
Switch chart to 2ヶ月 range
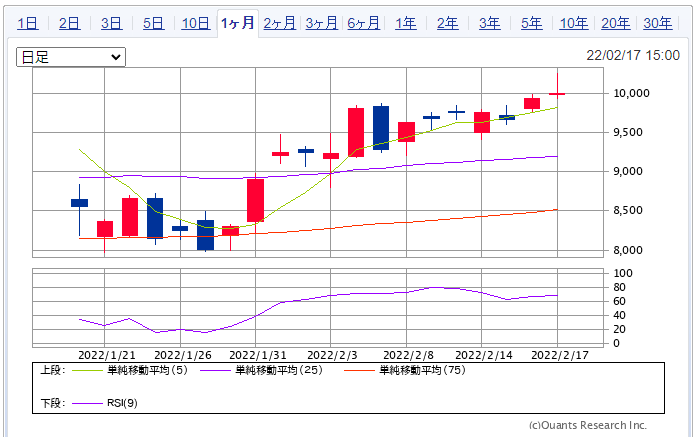coord(279,23)
